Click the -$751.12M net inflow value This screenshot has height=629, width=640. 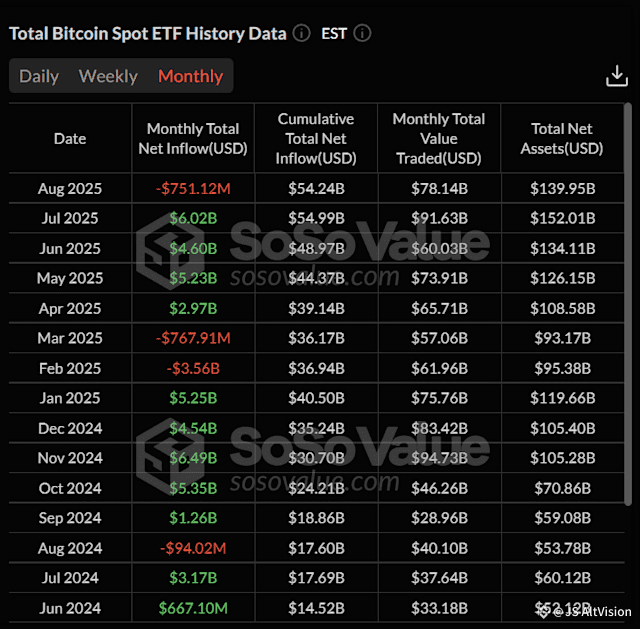pyautogui.click(x=193, y=189)
